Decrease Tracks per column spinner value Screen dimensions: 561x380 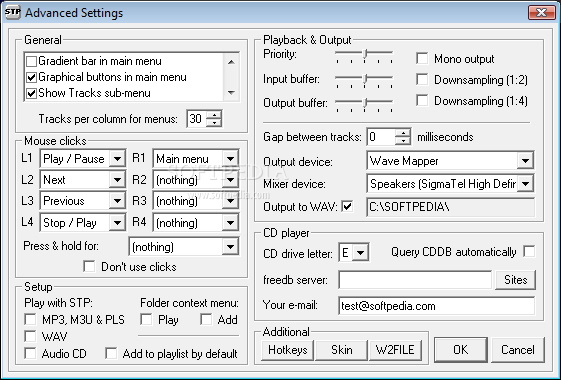214,123
